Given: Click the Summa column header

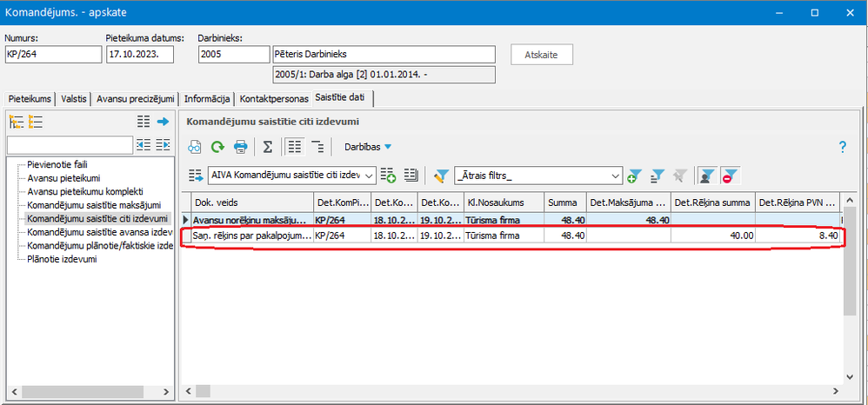Looking at the screenshot, I should pos(565,203).
